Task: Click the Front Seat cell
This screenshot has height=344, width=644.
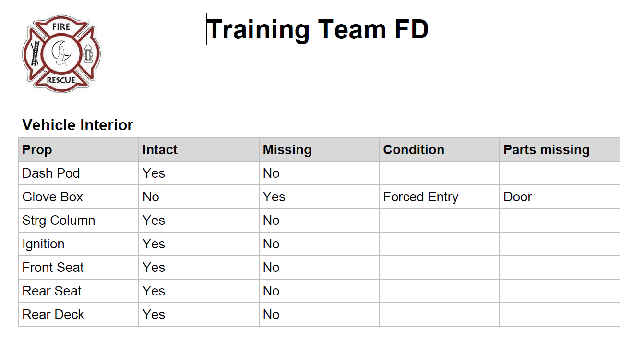Action: pos(79,268)
